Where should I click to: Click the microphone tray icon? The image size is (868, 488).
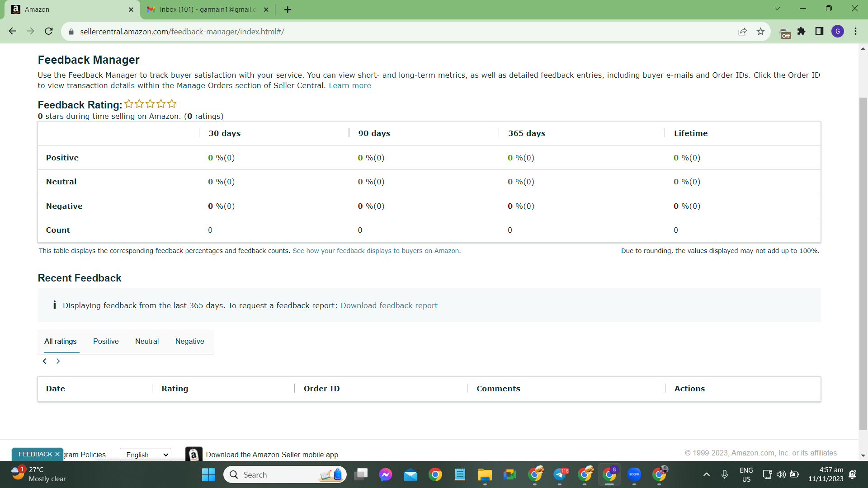tap(724, 474)
